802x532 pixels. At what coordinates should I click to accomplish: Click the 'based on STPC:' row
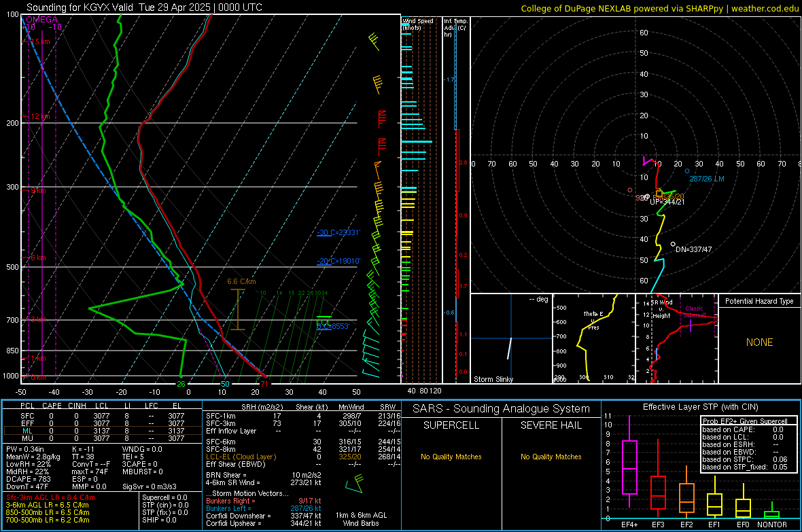click(745, 459)
